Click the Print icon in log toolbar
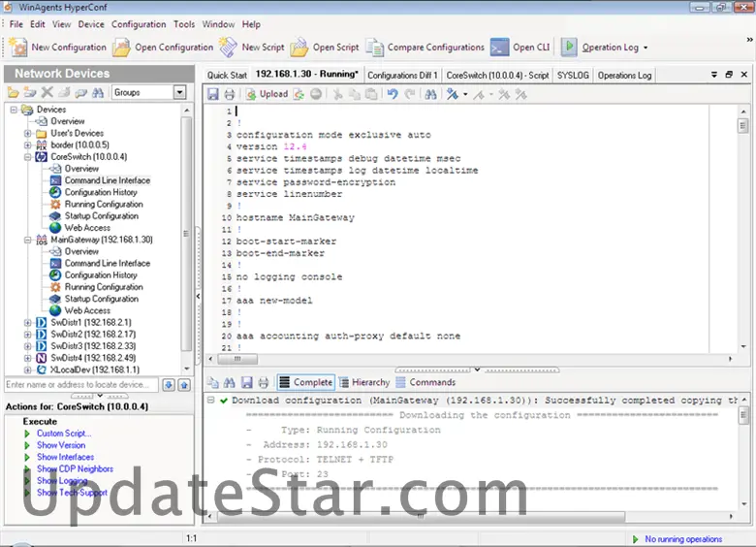 click(264, 382)
